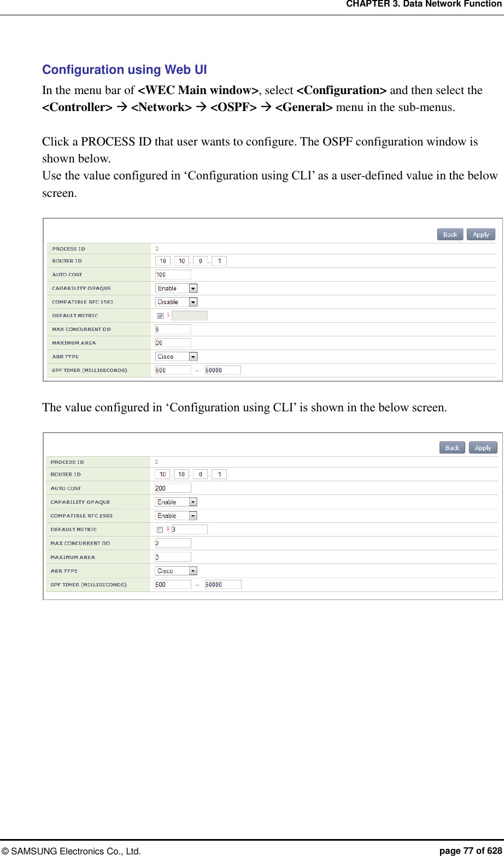Open Capability Opaque dropdown in upper panel
This screenshot has height=856, width=504.
[x=177, y=288]
